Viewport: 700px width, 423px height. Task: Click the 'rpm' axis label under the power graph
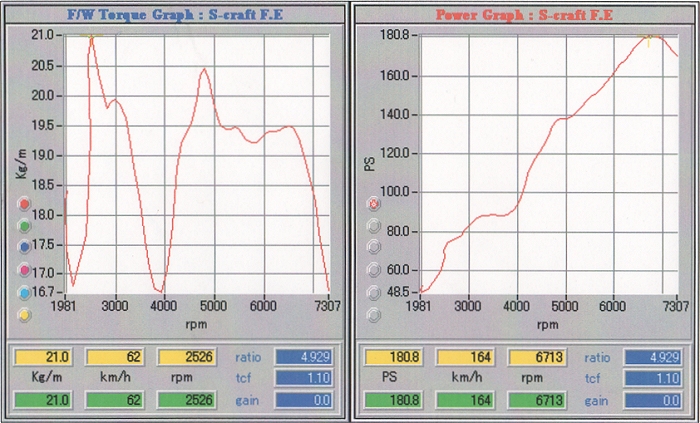pyautogui.click(x=547, y=324)
